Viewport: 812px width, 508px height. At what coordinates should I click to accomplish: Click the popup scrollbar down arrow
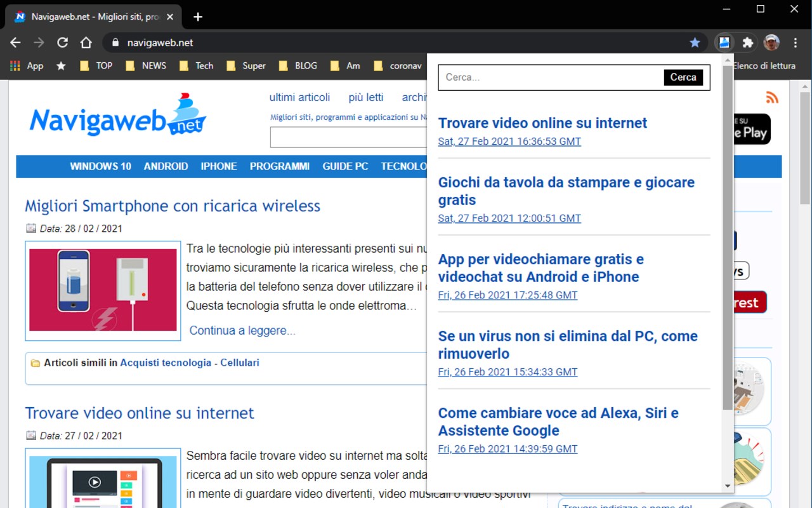pos(728,486)
